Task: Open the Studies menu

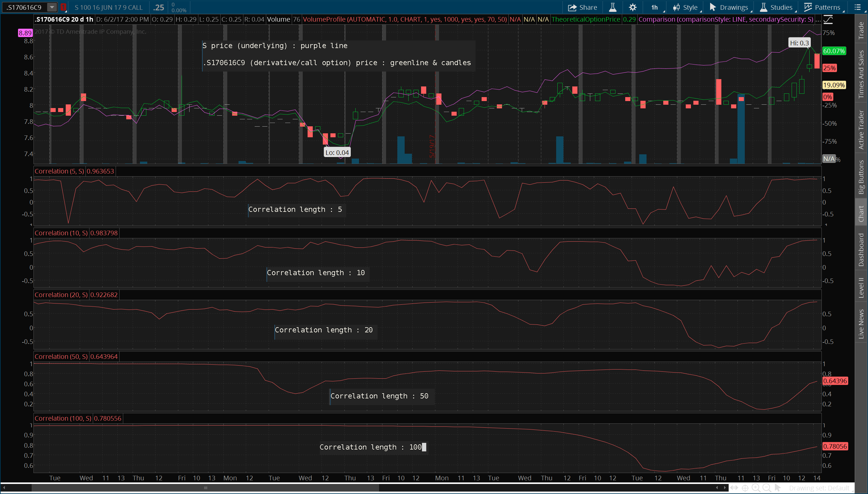Action: tap(776, 7)
